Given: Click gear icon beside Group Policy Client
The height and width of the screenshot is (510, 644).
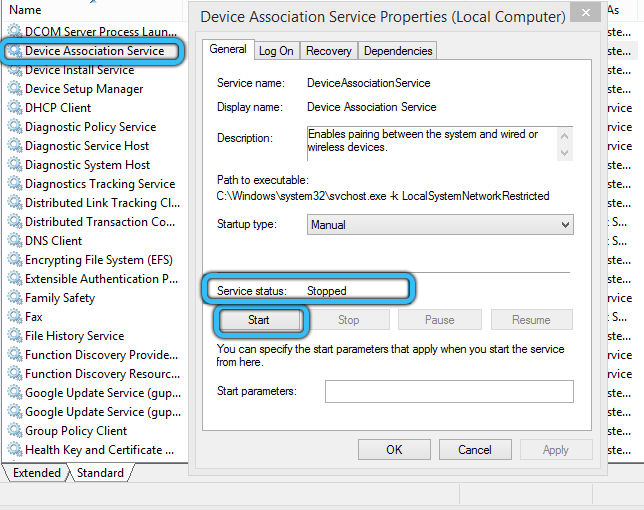Looking at the screenshot, I should pyautogui.click(x=15, y=430).
